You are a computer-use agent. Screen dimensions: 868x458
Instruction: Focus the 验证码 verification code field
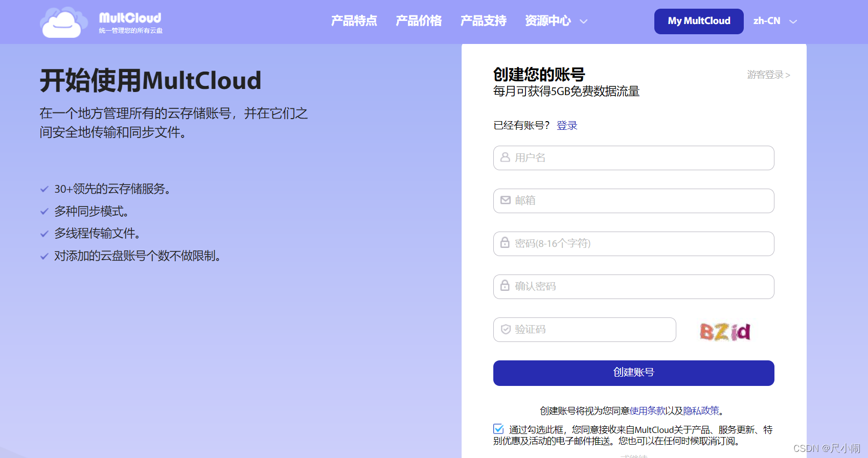tap(584, 330)
